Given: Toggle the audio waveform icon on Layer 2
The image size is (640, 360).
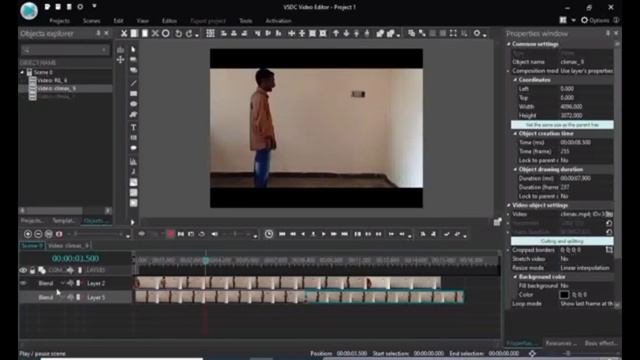Looking at the screenshot, I should [x=70, y=283].
